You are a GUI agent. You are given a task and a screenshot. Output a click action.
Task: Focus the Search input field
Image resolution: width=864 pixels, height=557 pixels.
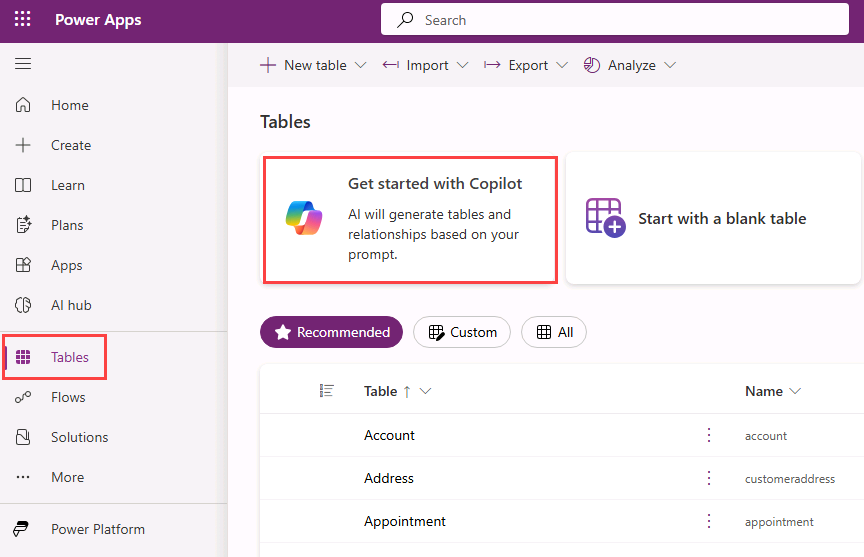click(614, 19)
